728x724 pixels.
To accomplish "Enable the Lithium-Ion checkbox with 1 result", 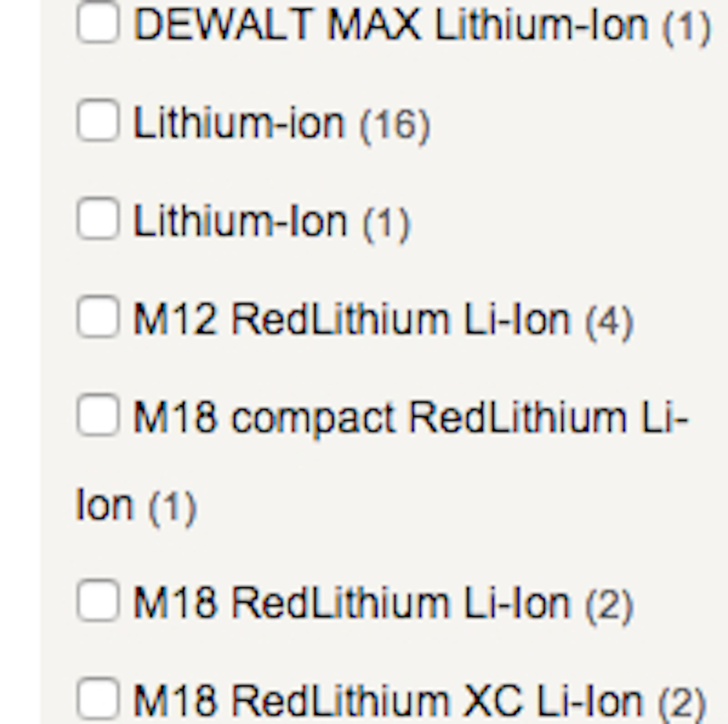I will (98, 218).
